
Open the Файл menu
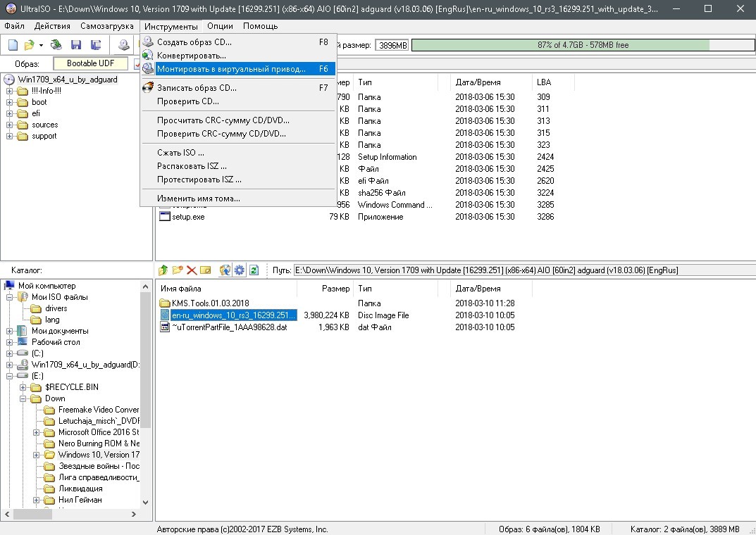coord(15,26)
